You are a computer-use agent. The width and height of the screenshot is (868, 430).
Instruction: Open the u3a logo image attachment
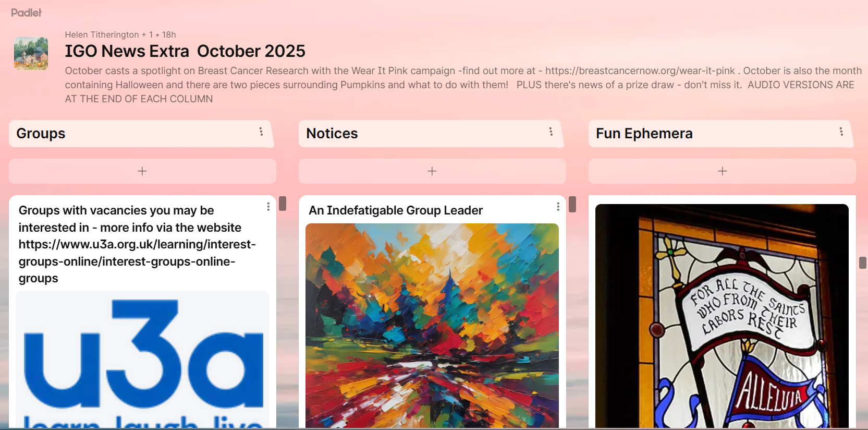coord(142,360)
